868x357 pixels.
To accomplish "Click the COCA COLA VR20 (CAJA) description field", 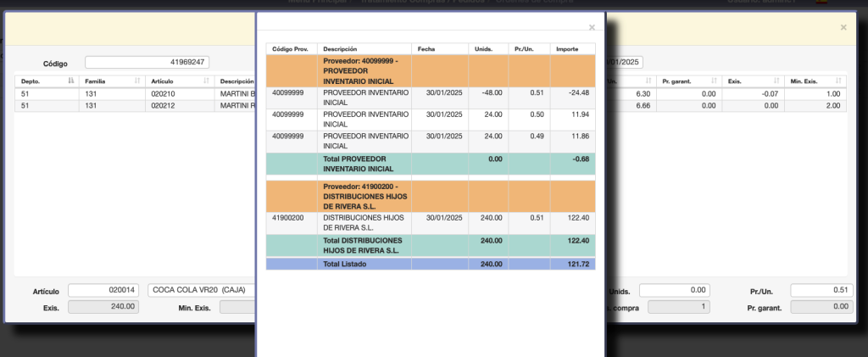I will (202, 290).
